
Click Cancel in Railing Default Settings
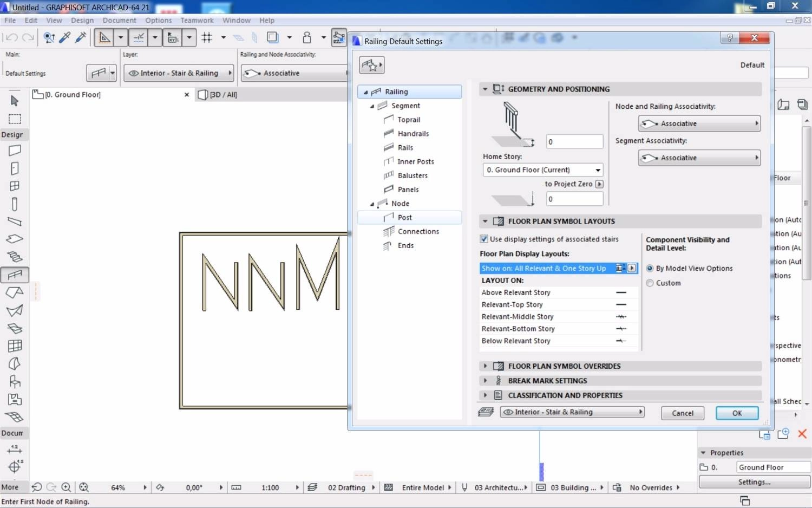(683, 413)
